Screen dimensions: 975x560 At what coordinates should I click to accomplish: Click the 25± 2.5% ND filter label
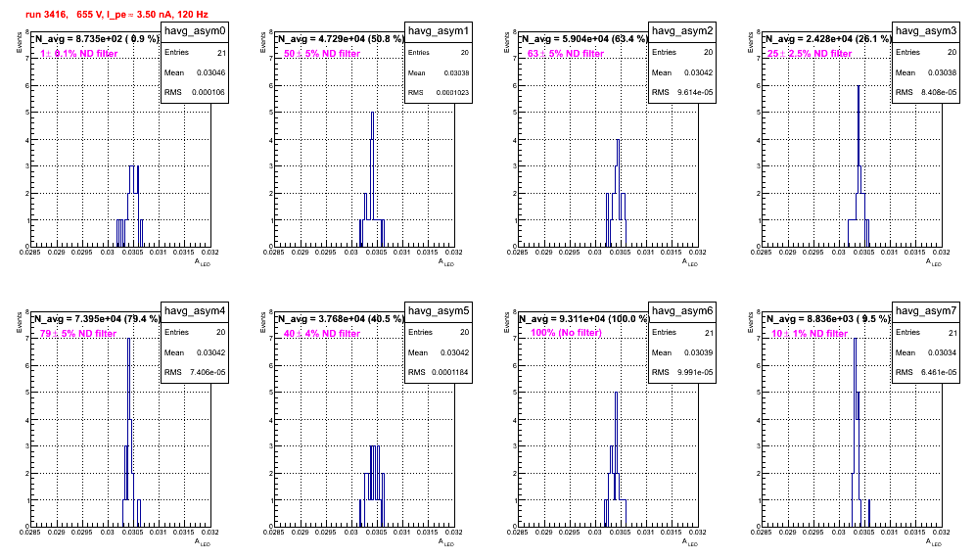[810, 54]
